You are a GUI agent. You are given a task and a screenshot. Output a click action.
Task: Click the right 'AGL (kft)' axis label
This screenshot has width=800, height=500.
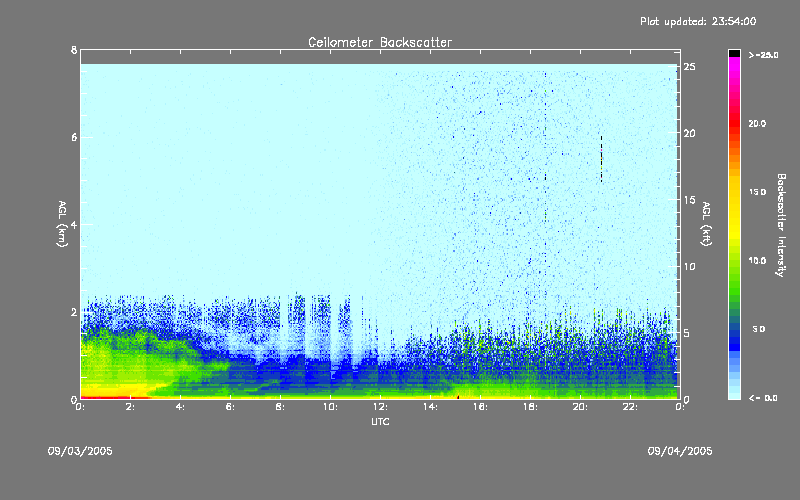[x=706, y=224]
